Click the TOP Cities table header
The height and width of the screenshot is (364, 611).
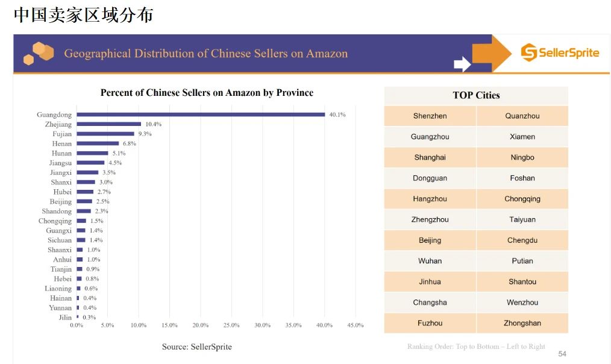476,95
